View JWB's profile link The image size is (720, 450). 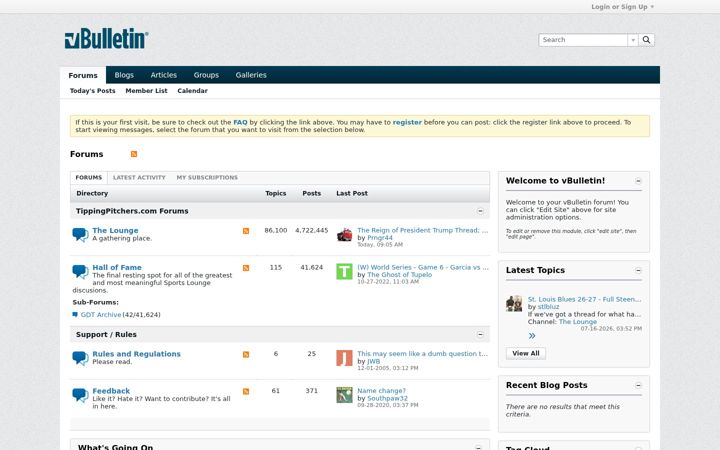click(x=373, y=361)
